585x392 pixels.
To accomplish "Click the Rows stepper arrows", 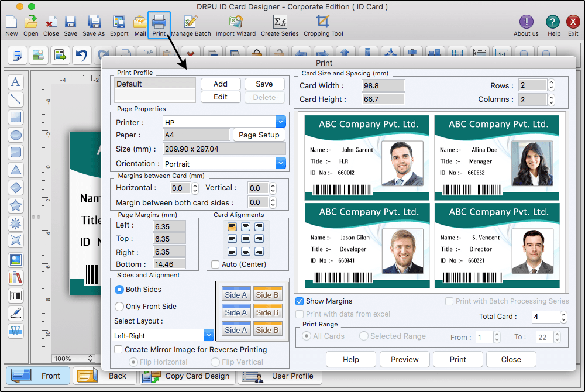I will pyautogui.click(x=552, y=85).
